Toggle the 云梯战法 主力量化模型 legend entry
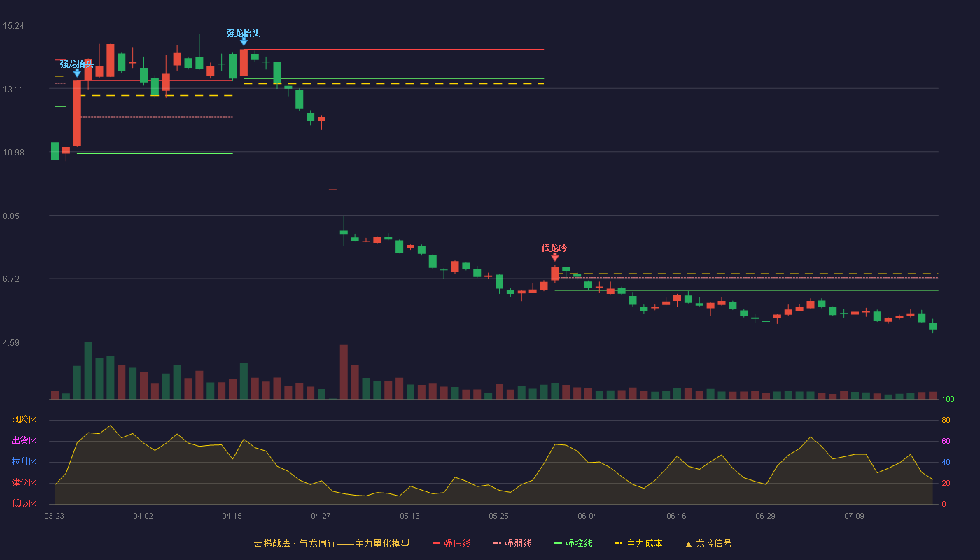 (x=331, y=543)
